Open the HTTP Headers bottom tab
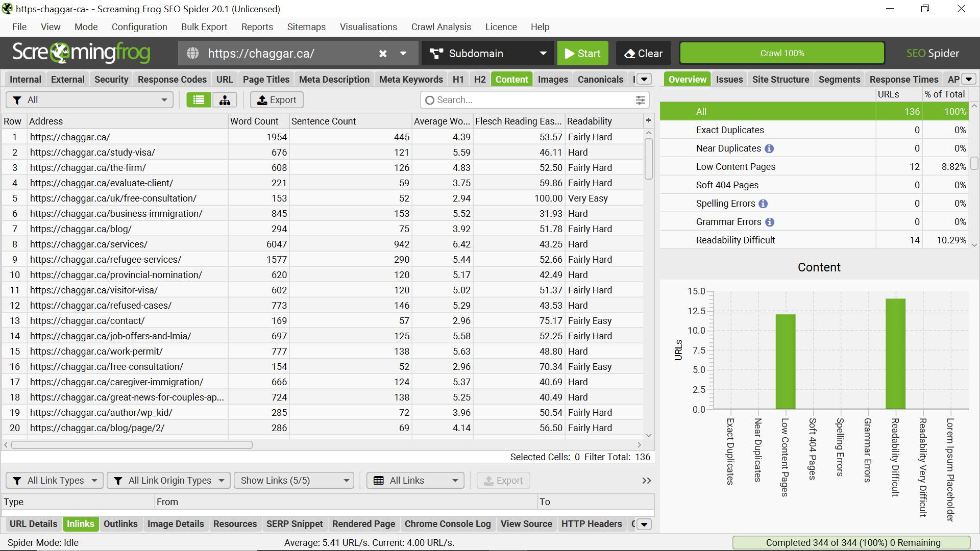The image size is (980, 551). pyautogui.click(x=592, y=524)
